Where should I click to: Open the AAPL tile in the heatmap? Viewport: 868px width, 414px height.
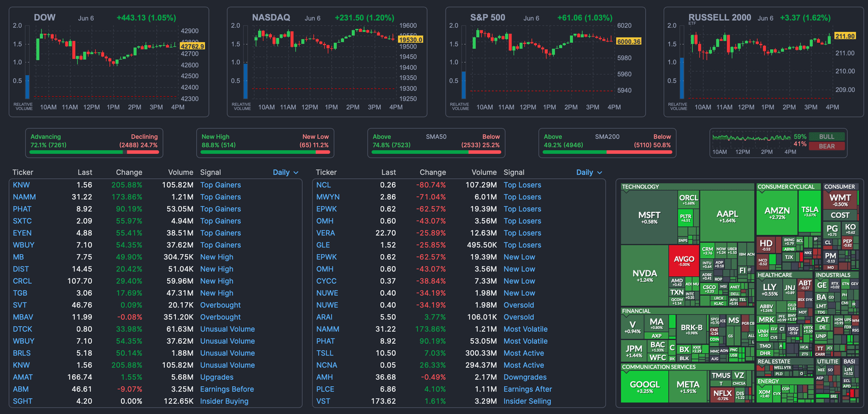(727, 217)
